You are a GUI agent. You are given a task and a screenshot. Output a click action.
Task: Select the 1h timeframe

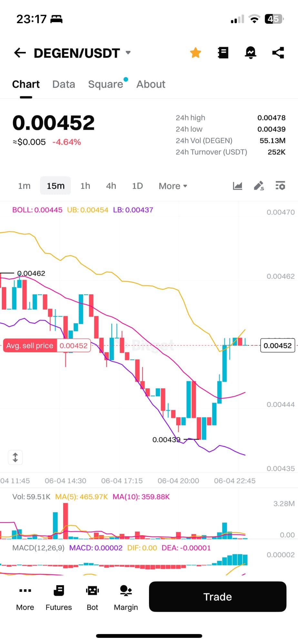point(85,186)
